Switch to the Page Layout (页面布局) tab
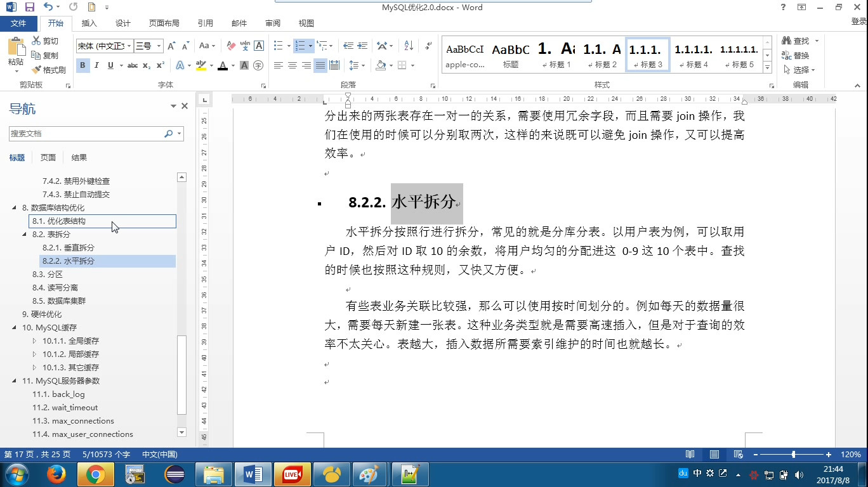 click(x=164, y=23)
